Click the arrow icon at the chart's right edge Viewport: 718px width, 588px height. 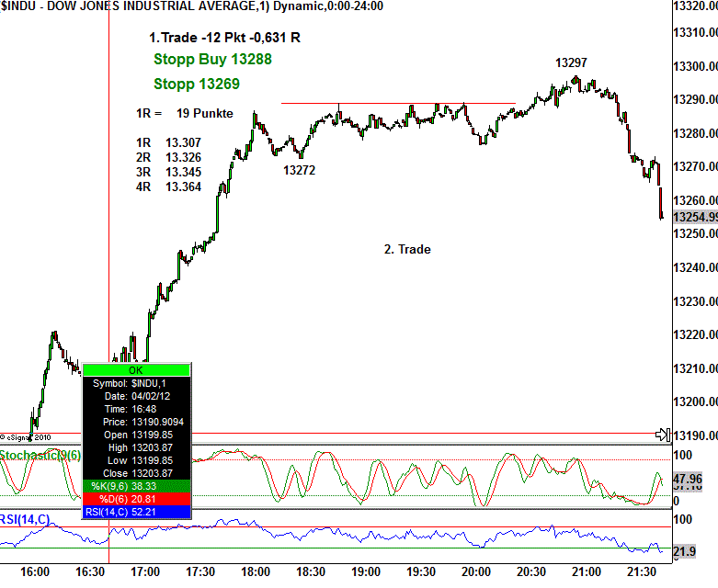coord(660,434)
